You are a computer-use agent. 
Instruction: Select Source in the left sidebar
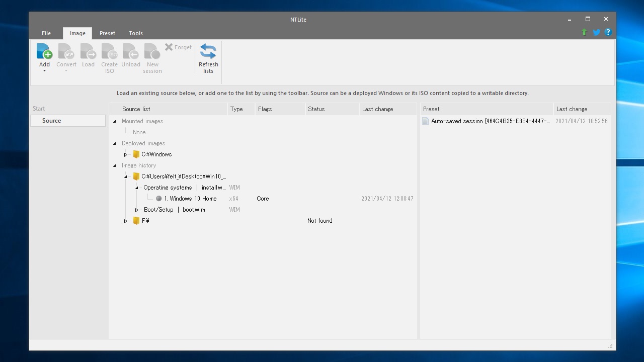coord(68,121)
